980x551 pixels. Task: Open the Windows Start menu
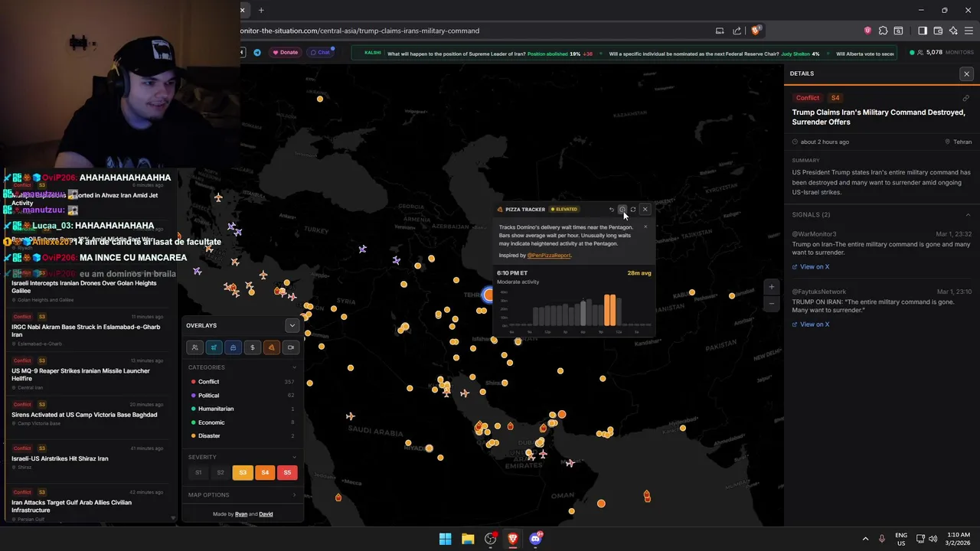coord(445,539)
